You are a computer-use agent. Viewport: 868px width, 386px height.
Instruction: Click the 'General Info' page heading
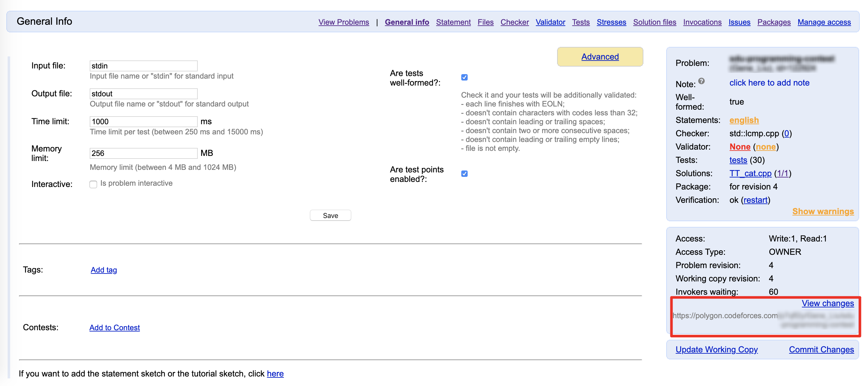click(x=44, y=21)
